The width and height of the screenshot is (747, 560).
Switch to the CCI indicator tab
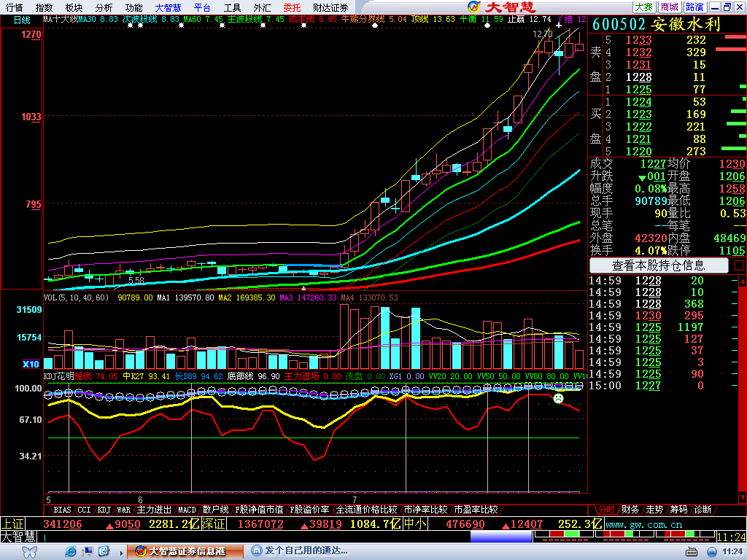(x=84, y=510)
